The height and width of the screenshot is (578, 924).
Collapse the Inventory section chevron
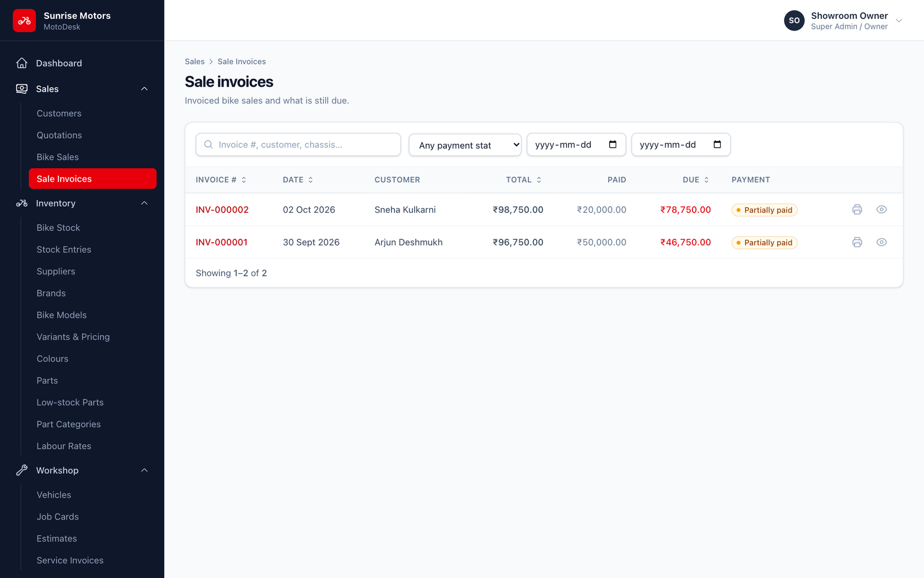point(144,203)
